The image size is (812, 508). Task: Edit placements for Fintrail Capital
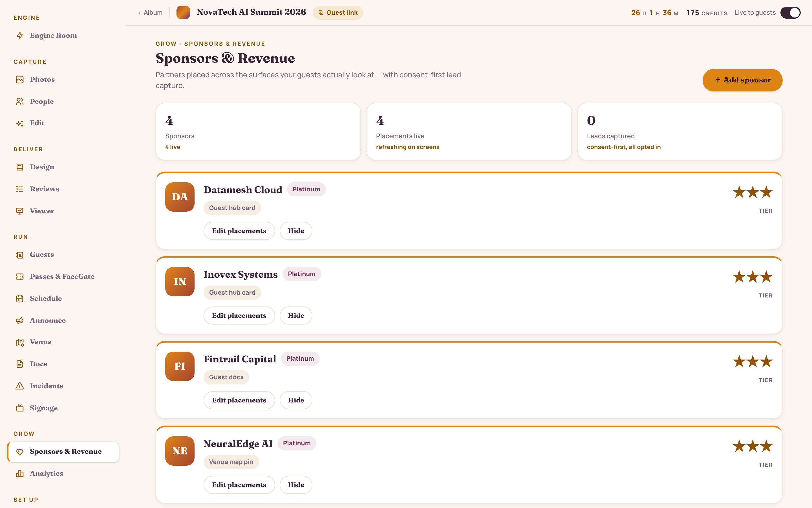(x=239, y=400)
